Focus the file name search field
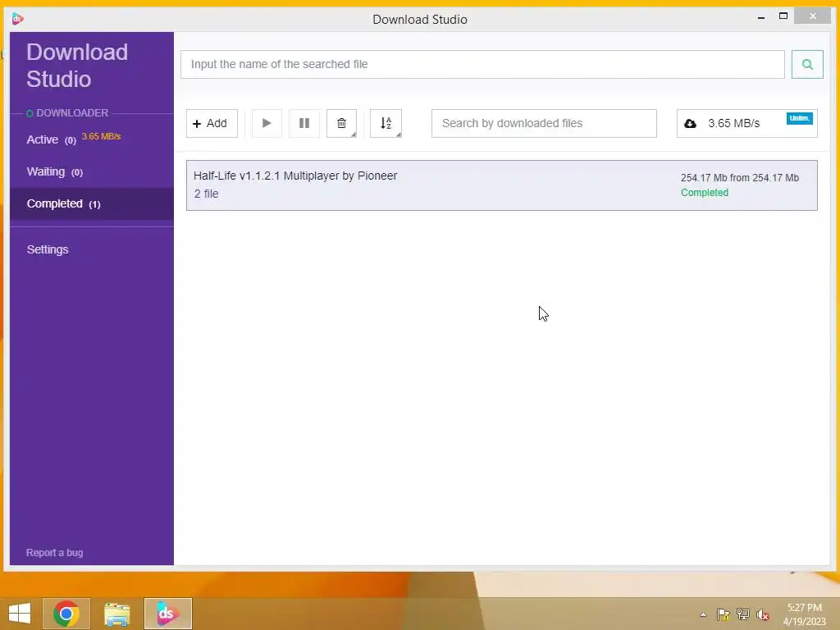The height and width of the screenshot is (630, 840). (482, 64)
